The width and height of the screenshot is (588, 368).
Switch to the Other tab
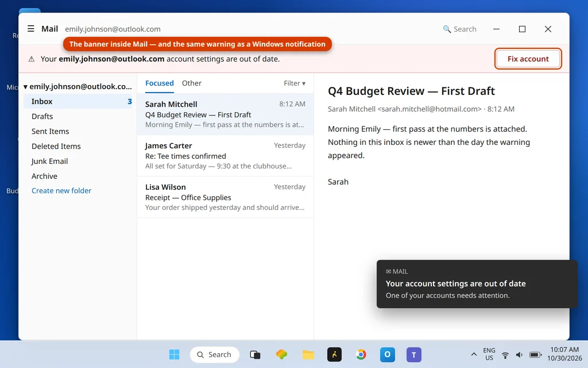pyautogui.click(x=192, y=83)
